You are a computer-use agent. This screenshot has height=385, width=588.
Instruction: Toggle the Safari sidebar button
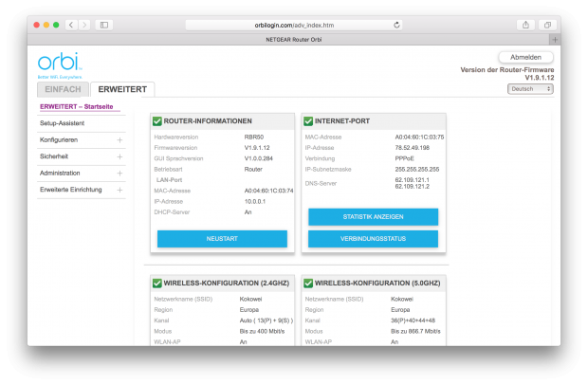(x=104, y=25)
